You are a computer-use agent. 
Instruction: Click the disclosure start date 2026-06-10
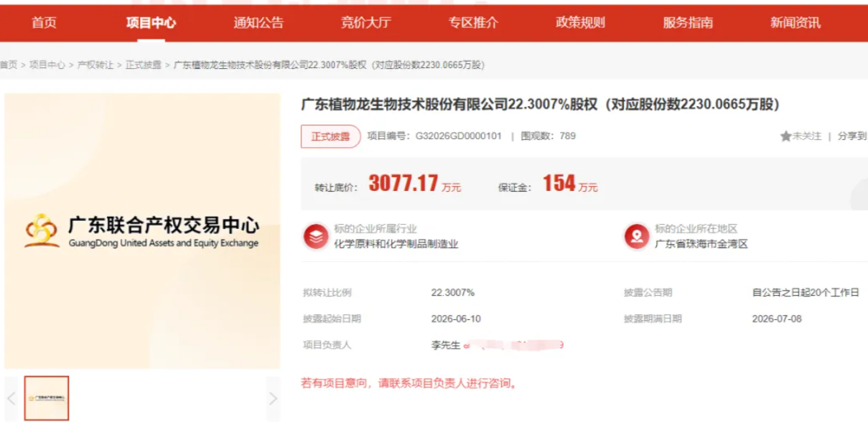pos(456,319)
